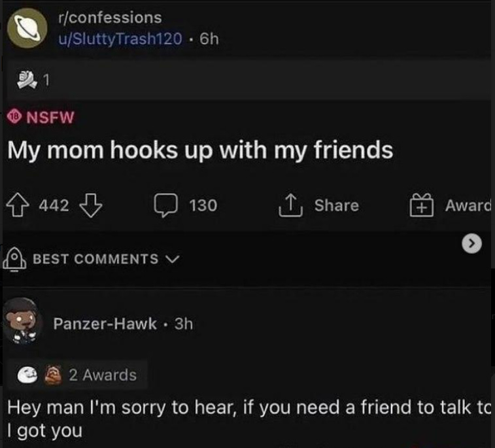
Task: Click the 130 comments count
Action: [x=203, y=205]
